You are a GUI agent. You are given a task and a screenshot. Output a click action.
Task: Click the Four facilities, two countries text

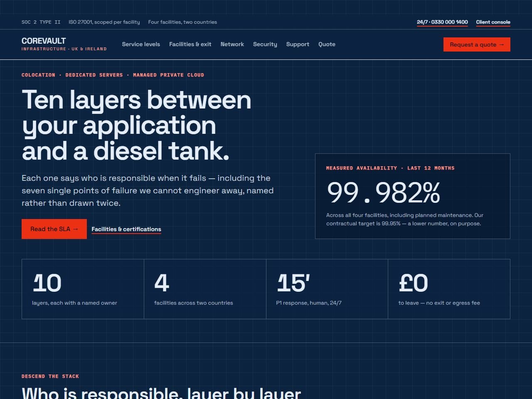[x=182, y=22]
